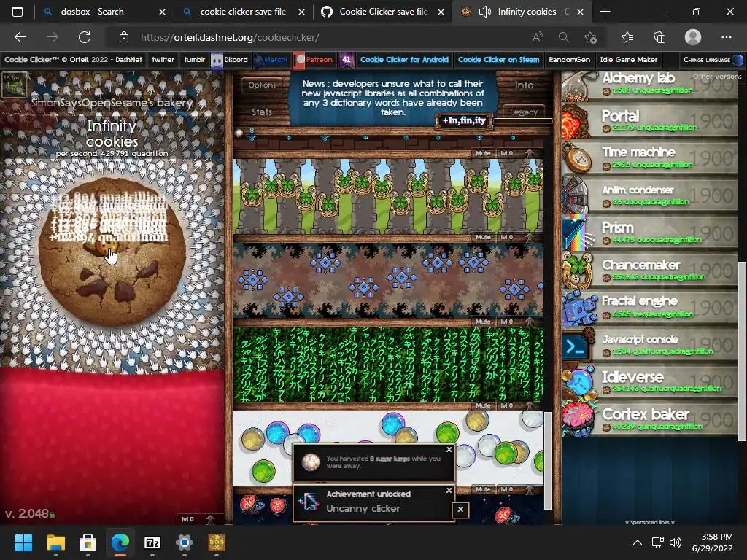The width and height of the screenshot is (747, 560).
Task: Open the Options menu
Action: [x=262, y=85]
